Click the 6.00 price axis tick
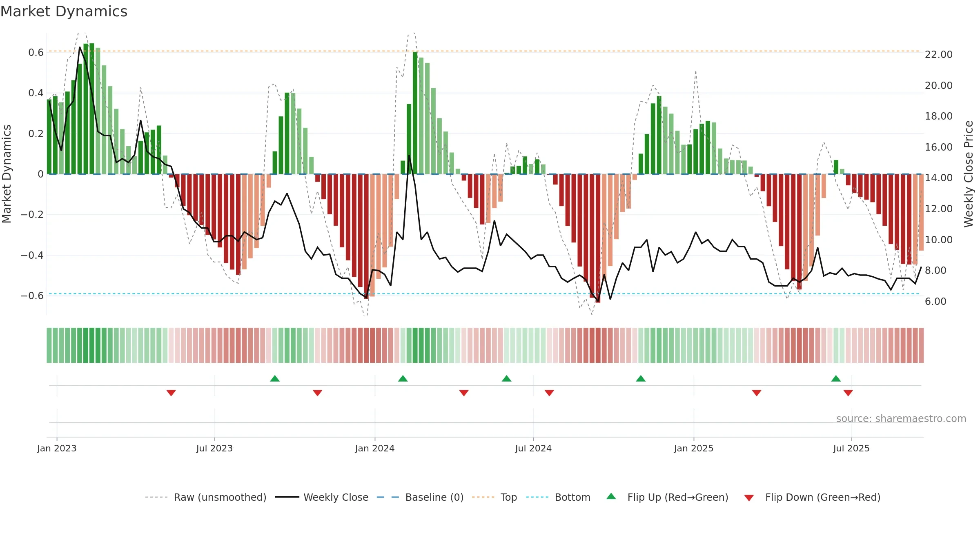The image size is (980, 551). tap(935, 302)
